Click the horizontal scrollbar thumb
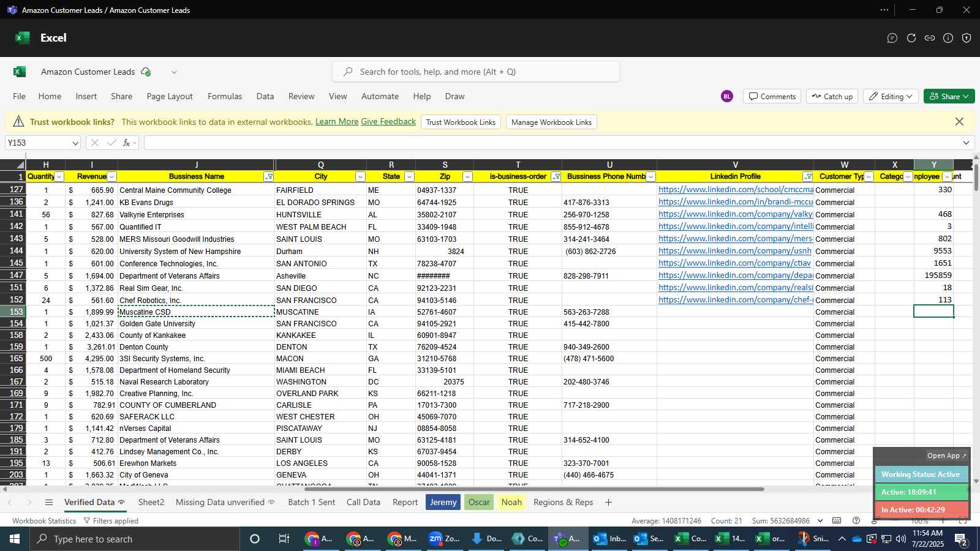The height and width of the screenshot is (551, 980). pos(534,489)
